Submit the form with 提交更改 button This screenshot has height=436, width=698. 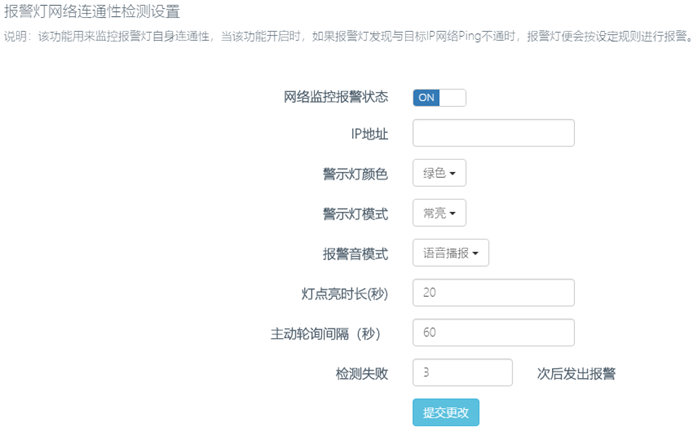click(446, 412)
